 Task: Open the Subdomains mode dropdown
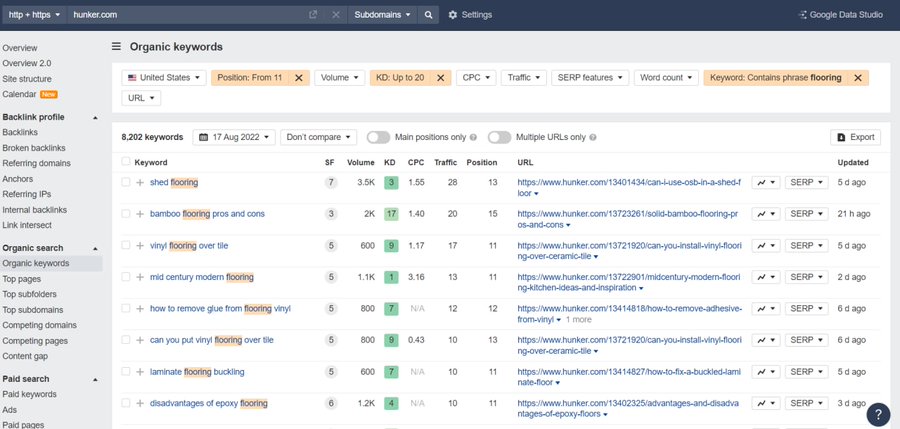382,15
